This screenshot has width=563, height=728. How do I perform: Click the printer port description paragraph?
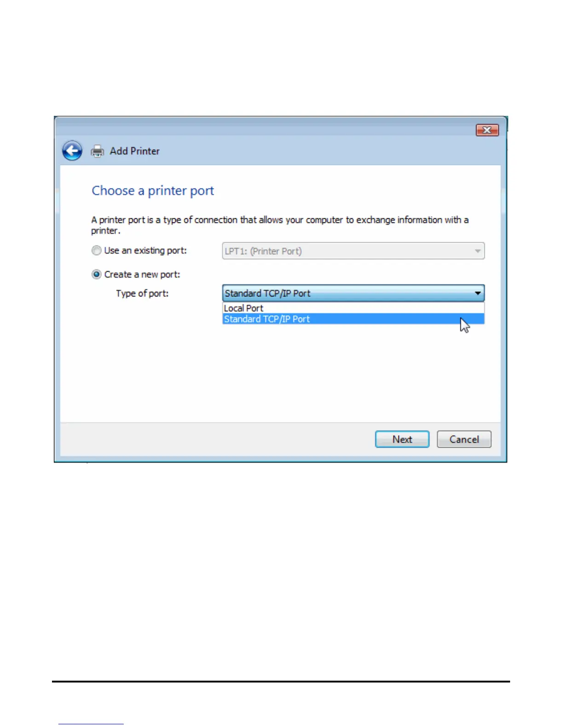pos(280,225)
